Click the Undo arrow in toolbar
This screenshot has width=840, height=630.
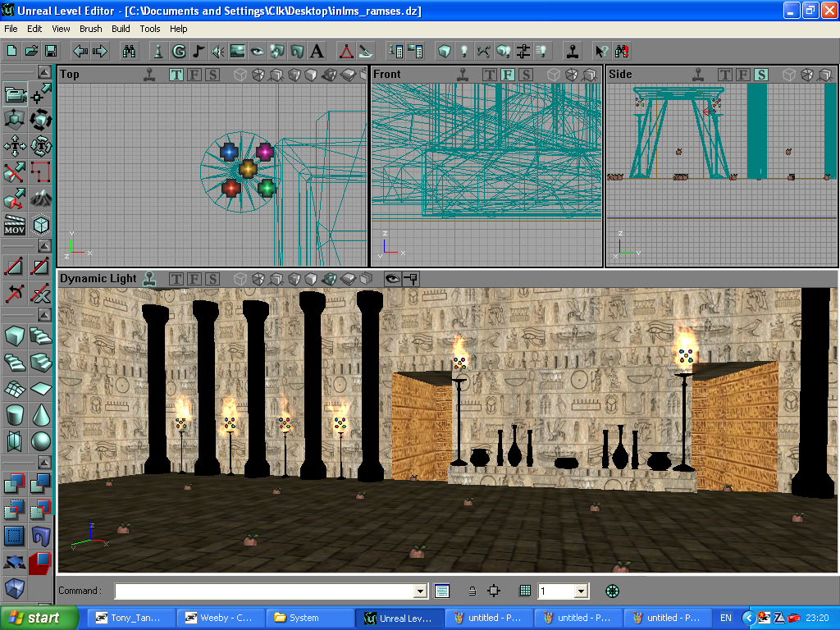click(80, 51)
